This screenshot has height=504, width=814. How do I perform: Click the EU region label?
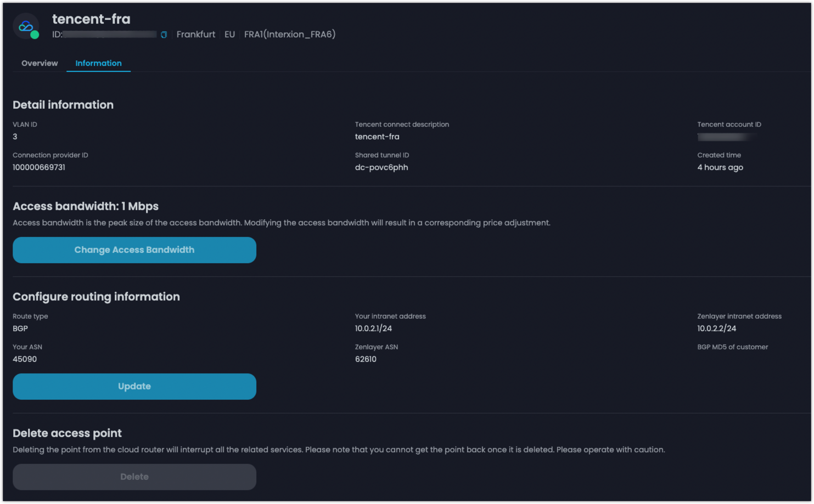(x=229, y=34)
